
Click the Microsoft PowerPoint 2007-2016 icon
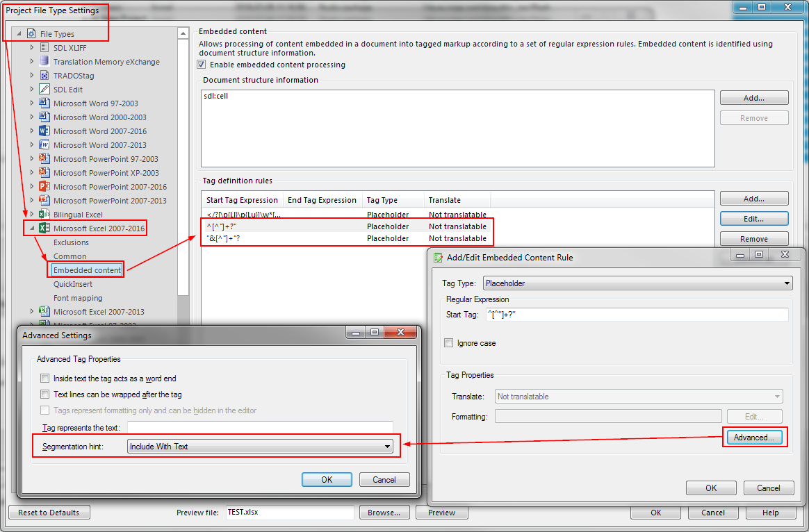(44, 187)
